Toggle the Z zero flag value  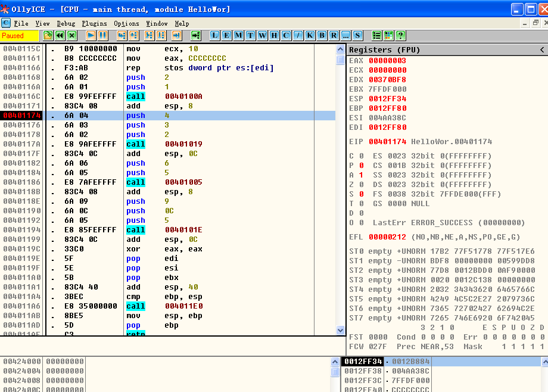tap(362, 185)
